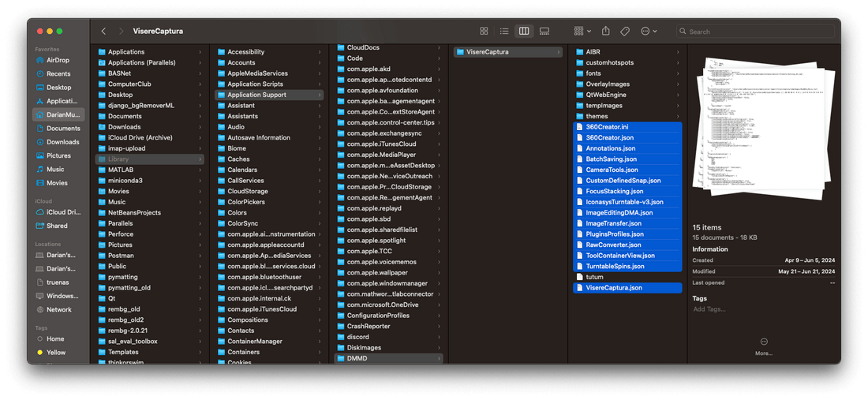Select the Application Support folder
The height and width of the screenshot is (400, 868).
269,95
